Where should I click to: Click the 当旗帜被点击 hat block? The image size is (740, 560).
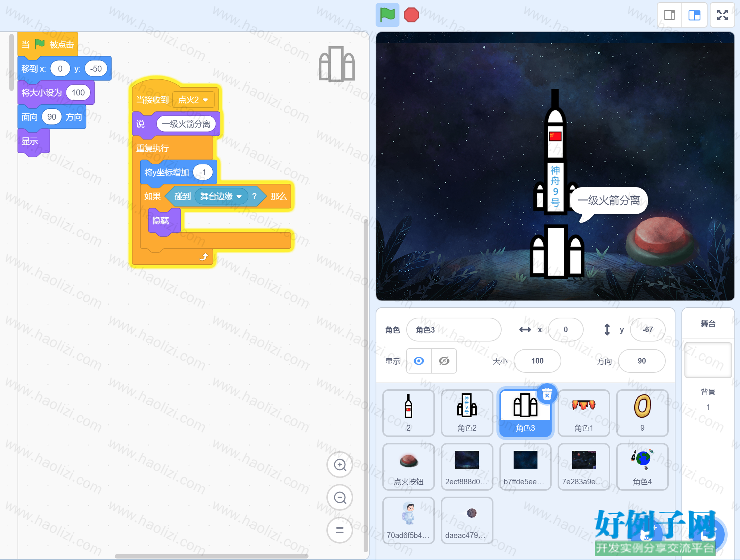(48, 45)
